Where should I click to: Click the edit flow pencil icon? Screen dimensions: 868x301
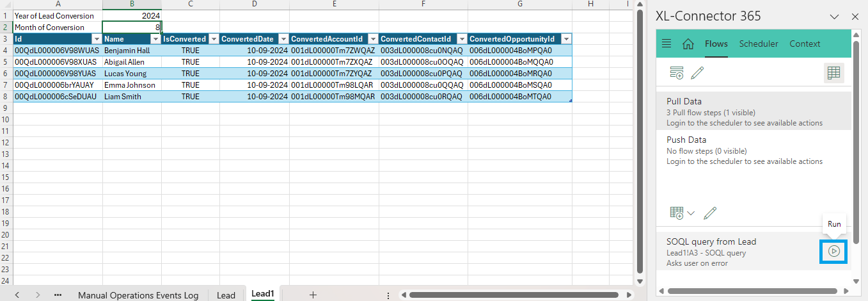point(697,73)
